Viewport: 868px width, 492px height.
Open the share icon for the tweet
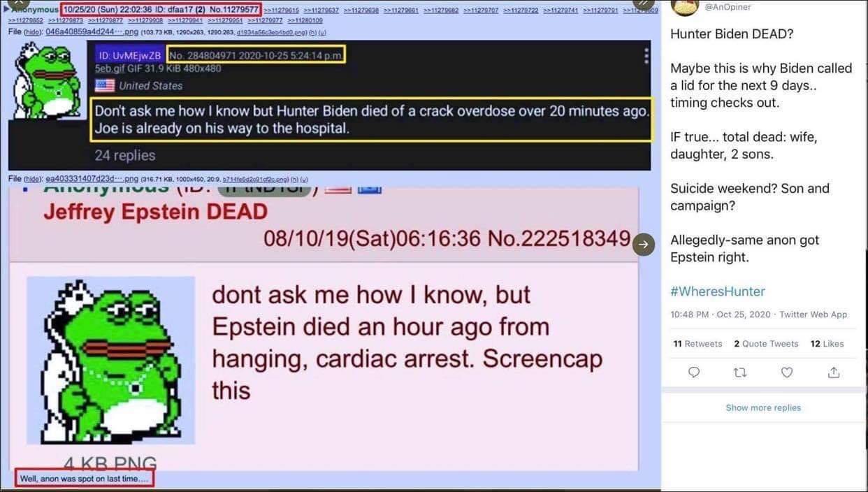(x=833, y=372)
